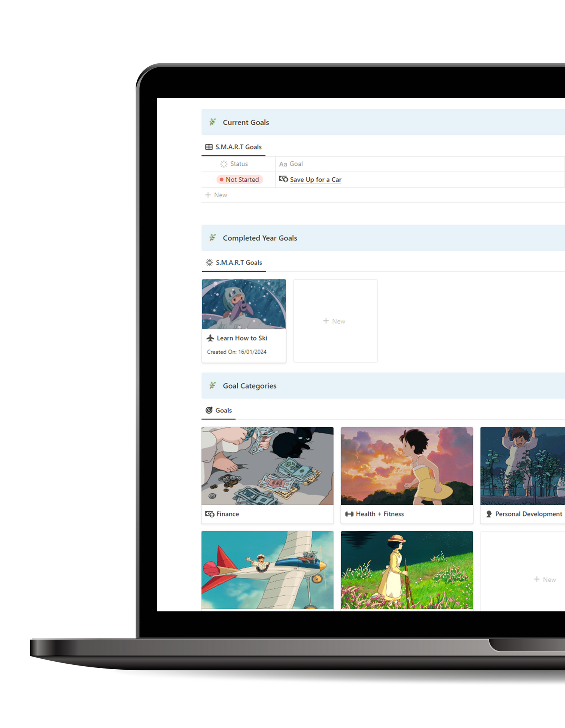The height and width of the screenshot is (728, 565).
Task: Click the head icon on Personal Development card
Action: [489, 514]
